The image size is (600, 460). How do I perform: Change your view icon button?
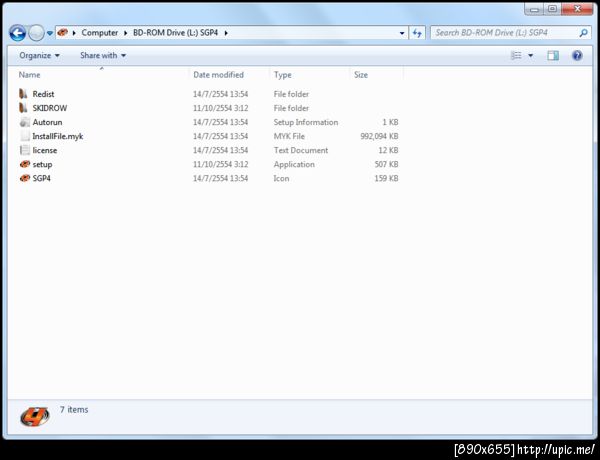516,55
